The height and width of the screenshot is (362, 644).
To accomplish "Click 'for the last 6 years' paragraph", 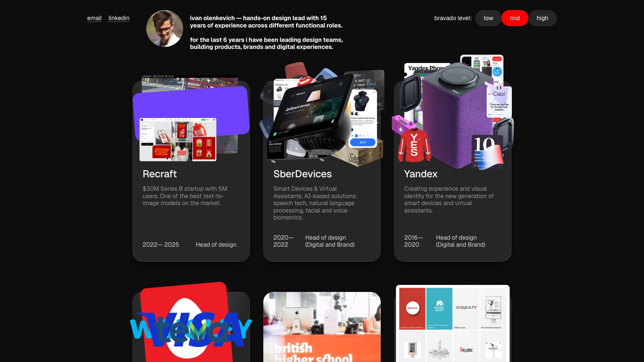I will pos(266,43).
